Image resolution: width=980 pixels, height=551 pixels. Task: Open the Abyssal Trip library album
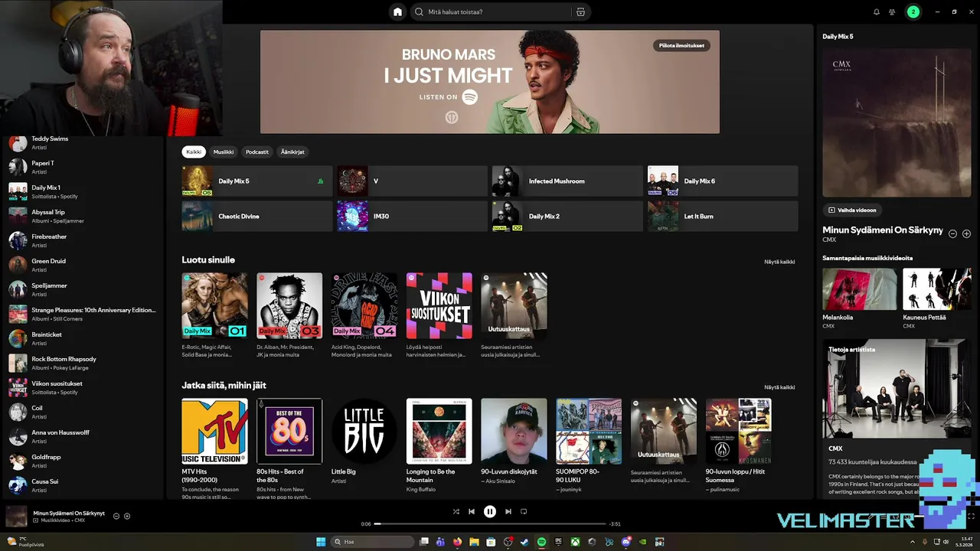pos(84,216)
